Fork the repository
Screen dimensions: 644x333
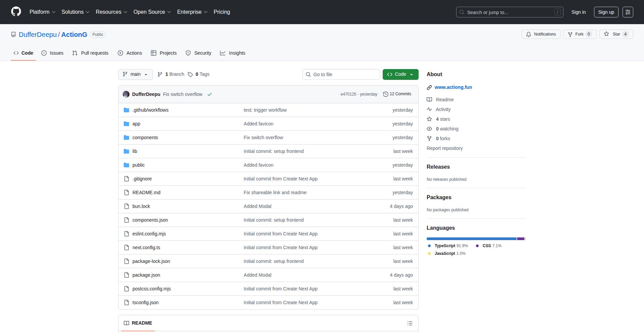click(x=579, y=34)
